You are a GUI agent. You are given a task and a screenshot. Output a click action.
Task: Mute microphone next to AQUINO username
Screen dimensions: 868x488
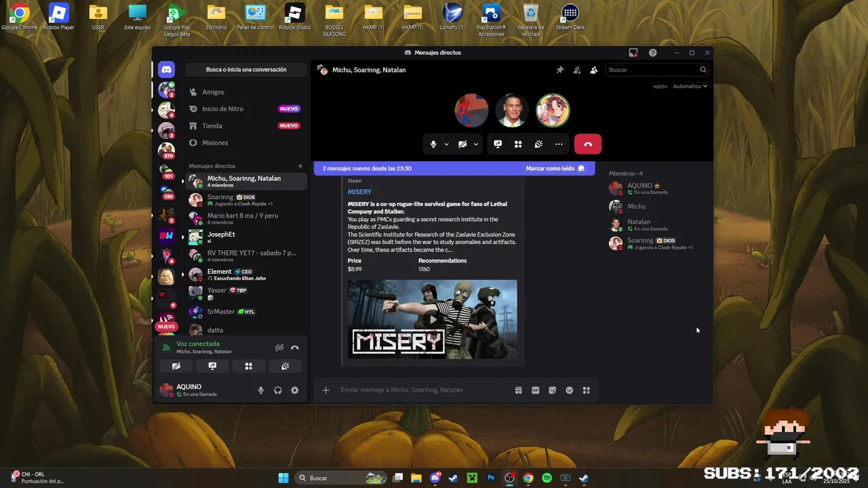coord(260,390)
